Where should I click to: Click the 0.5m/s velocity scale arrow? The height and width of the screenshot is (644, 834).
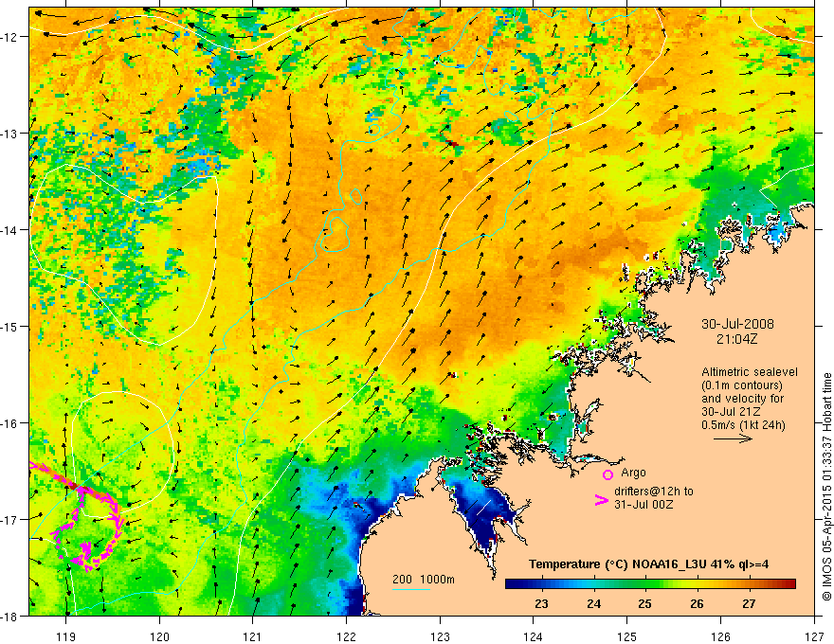733,438
